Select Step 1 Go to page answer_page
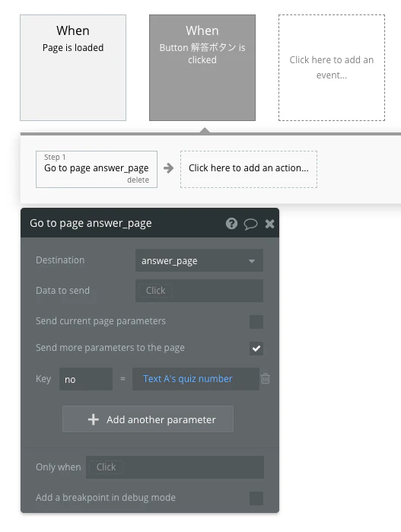 pyautogui.click(x=97, y=168)
